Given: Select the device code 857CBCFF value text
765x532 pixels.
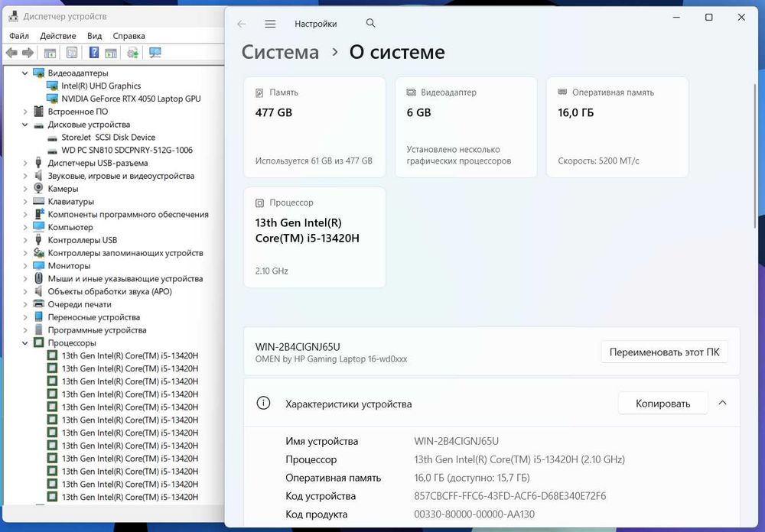Looking at the screenshot, I should tap(509, 496).
